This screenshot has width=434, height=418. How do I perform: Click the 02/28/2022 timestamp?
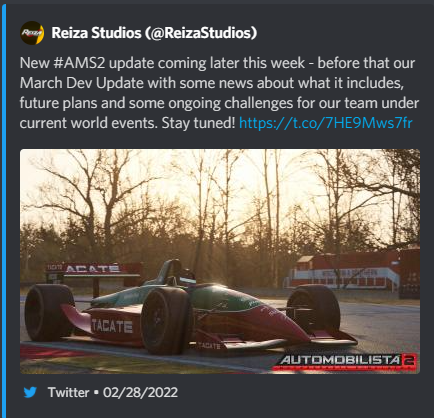coord(140,392)
